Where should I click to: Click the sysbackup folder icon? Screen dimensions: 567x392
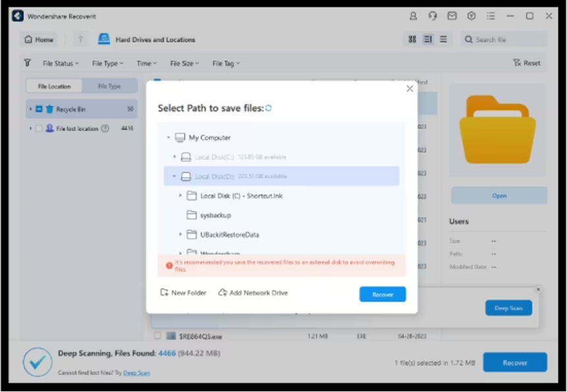191,215
